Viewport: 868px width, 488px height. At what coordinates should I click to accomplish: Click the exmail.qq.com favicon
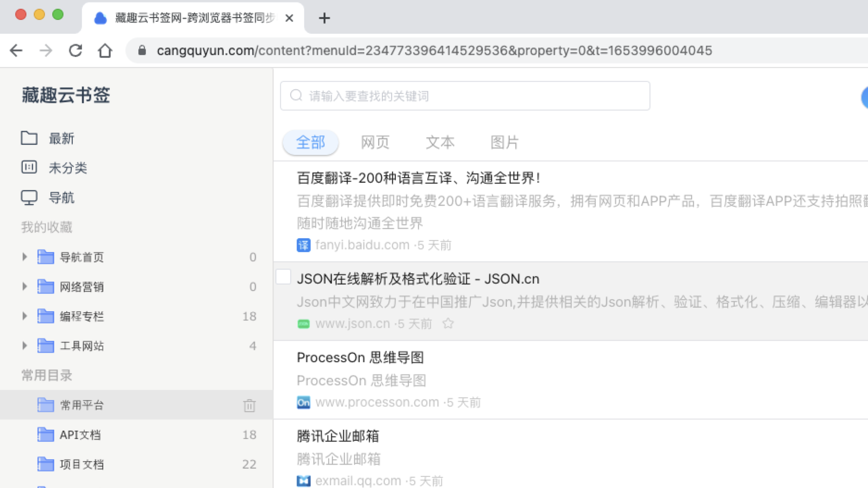point(304,481)
